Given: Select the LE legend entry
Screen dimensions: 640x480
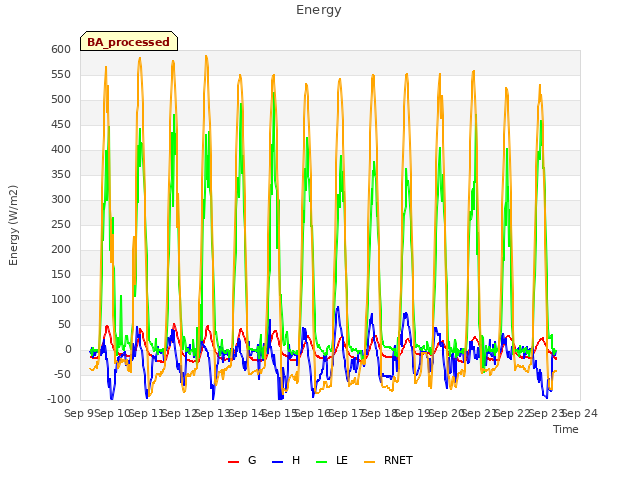Looking at the screenshot, I should point(332,460).
